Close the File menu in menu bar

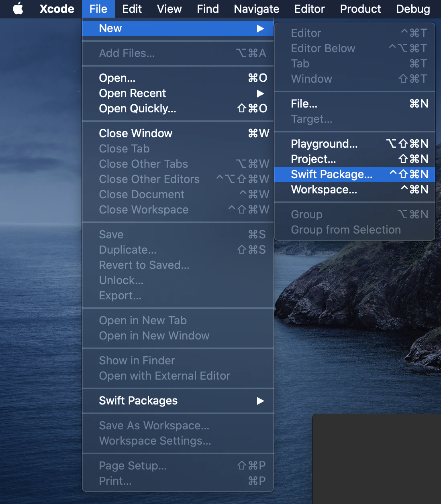pos(98,9)
